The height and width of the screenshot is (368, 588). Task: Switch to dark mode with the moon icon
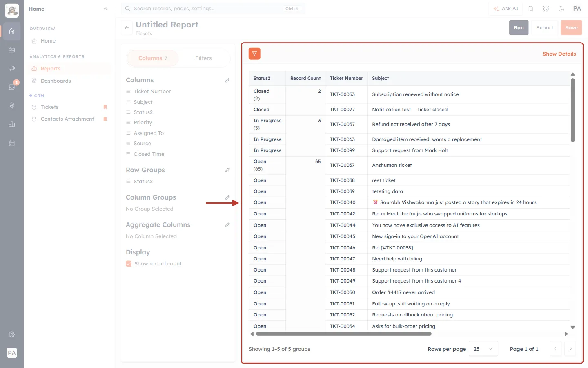click(561, 9)
